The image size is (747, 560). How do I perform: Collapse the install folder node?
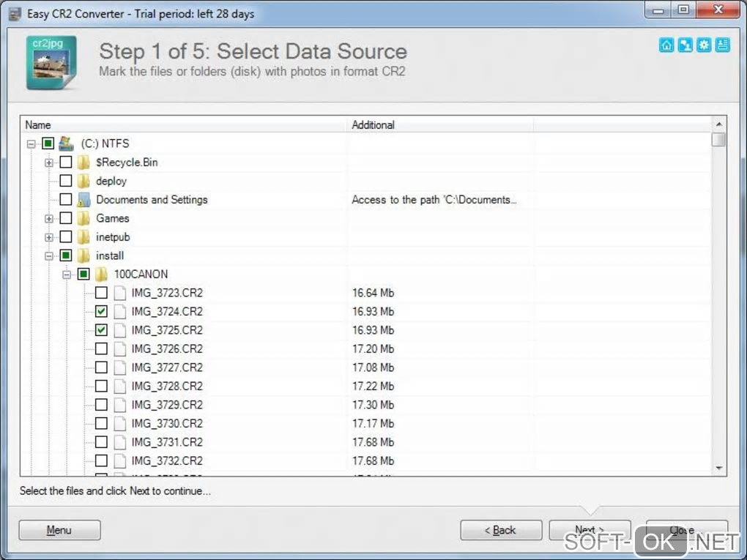[x=49, y=255]
